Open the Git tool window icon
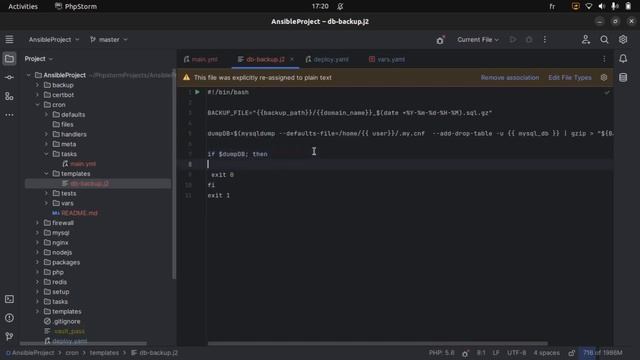640x360 pixels. coord(9,336)
